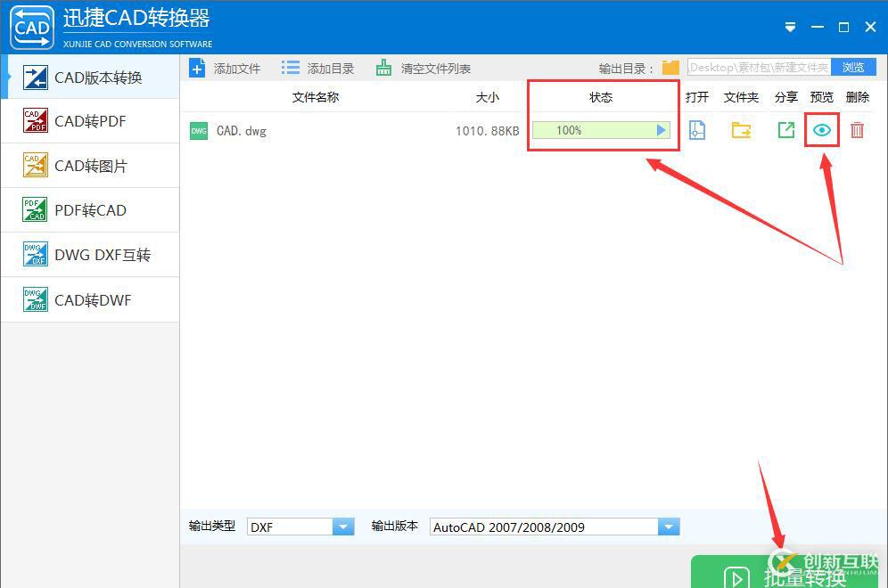Open output directory folder icon
This screenshot has height=588, width=888.
(670, 66)
